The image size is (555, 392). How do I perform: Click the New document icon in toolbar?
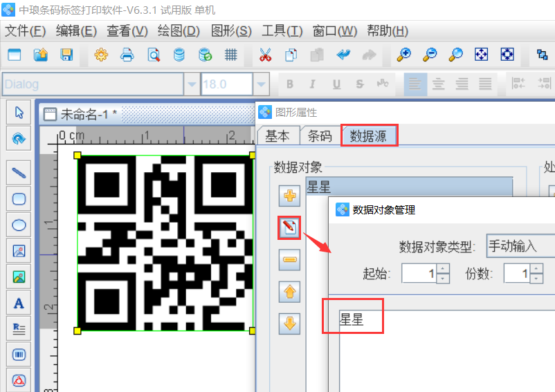pyautogui.click(x=15, y=55)
